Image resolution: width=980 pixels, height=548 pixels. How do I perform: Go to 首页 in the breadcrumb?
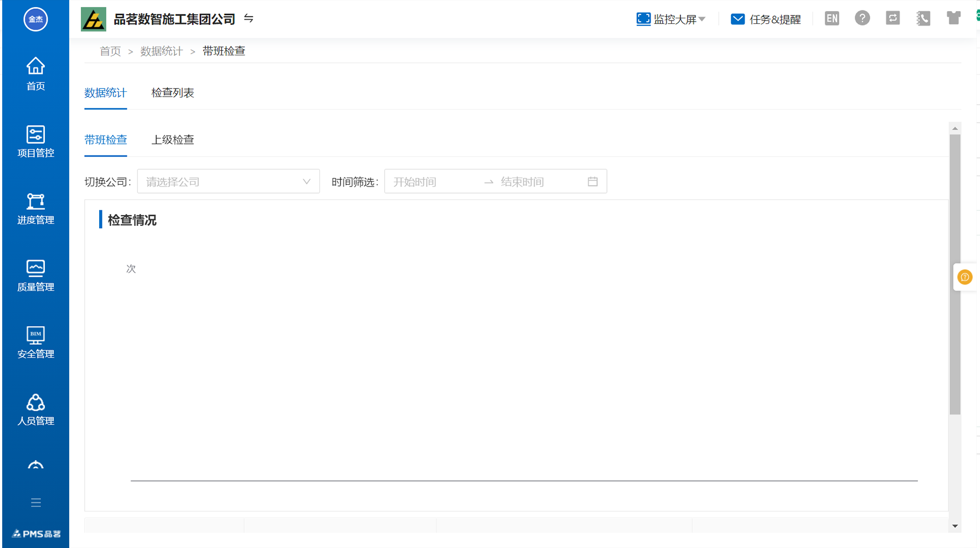pyautogui.click(x=110, y=51)
